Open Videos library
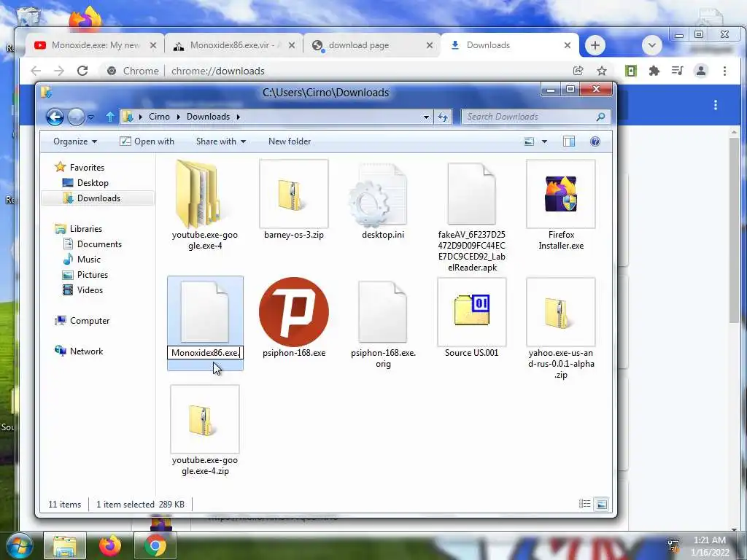The height and width of the screenshot is (560, 747). pos(83,290)
